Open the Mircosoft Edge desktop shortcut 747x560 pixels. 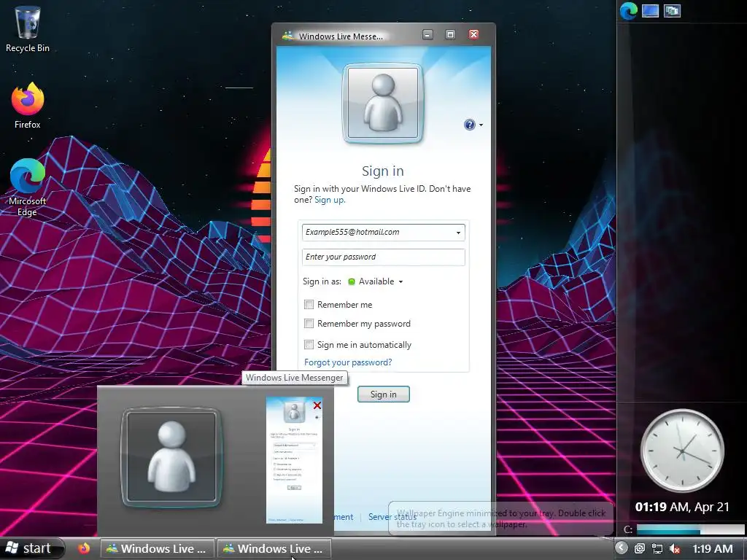point(28,187)
